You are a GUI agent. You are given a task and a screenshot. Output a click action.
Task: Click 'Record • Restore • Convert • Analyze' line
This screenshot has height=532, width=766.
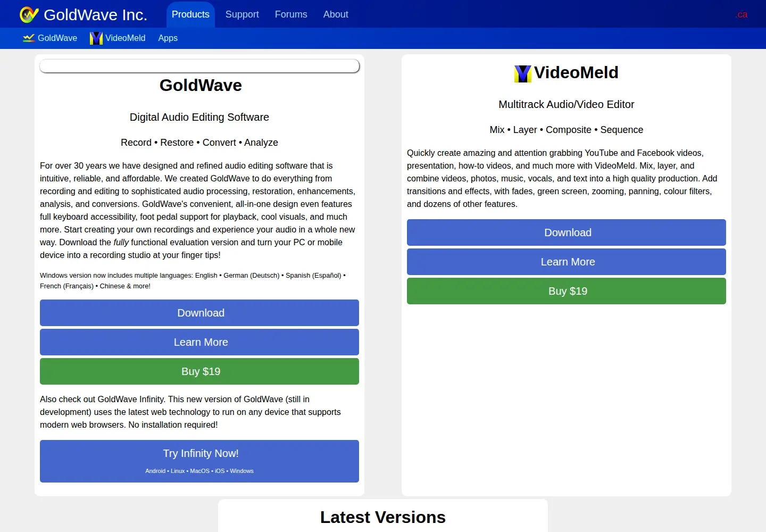(199, 143)
